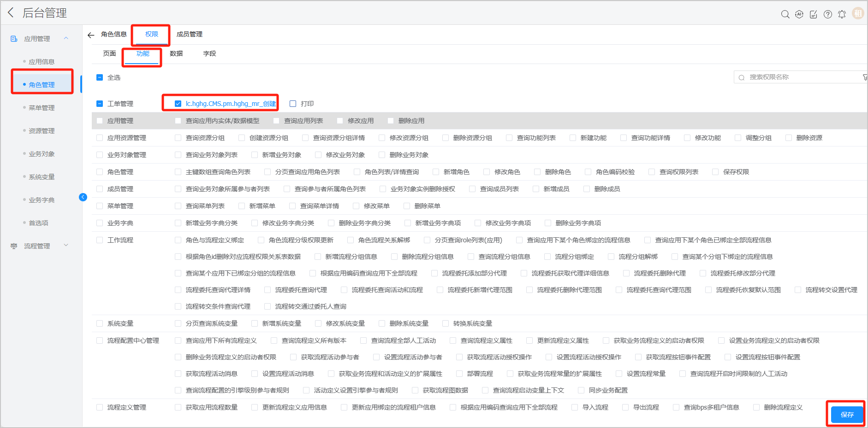Image resolution: width=868 pixels, height=428 pixels.
Task: Switch to the 数据 sub-tab
Action: 176,53
